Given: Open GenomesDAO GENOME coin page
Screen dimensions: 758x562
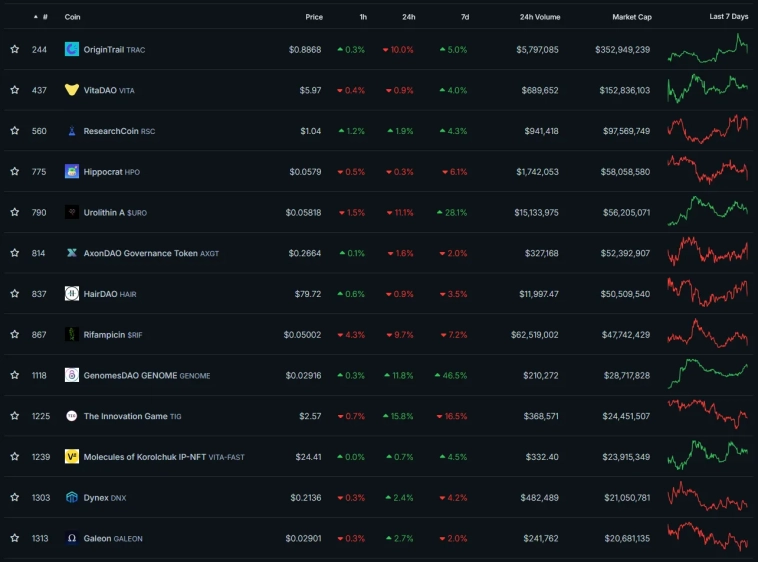Looking at the screenshot, I should tap(146, 375).
